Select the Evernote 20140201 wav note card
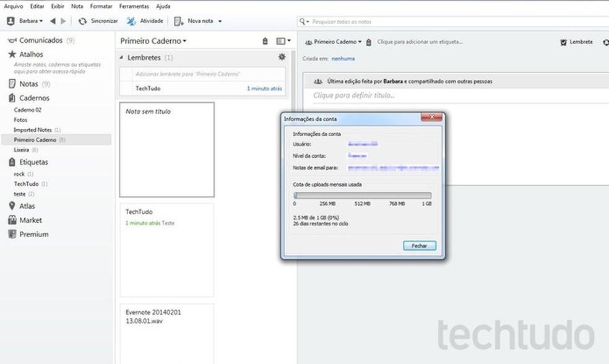The width and height of the screenshot is (609, 364). point(166,334)
